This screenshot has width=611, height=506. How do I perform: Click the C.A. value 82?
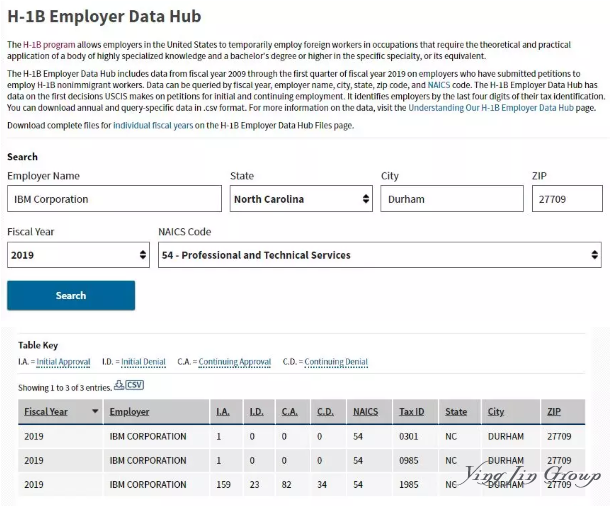[286, 485]
